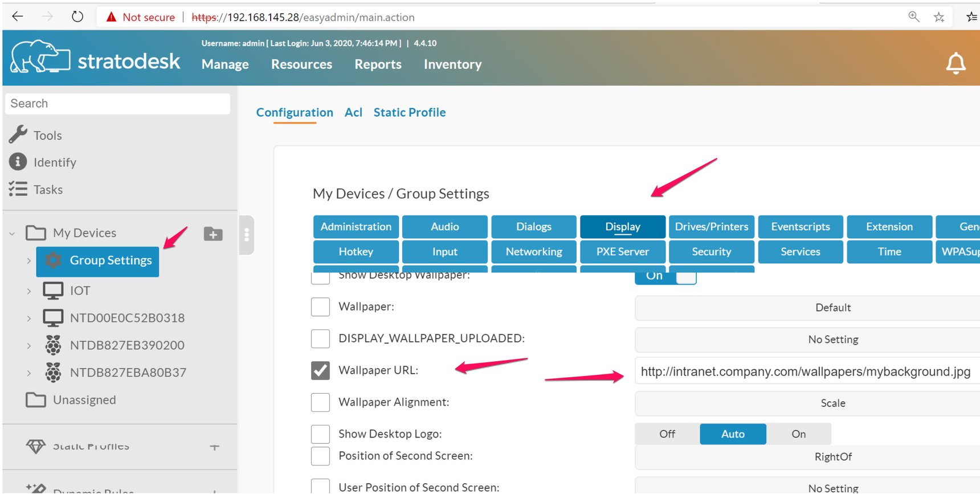
Task: Click the browser reload icon
Action: pyautogui.click(x=77, y=17)
